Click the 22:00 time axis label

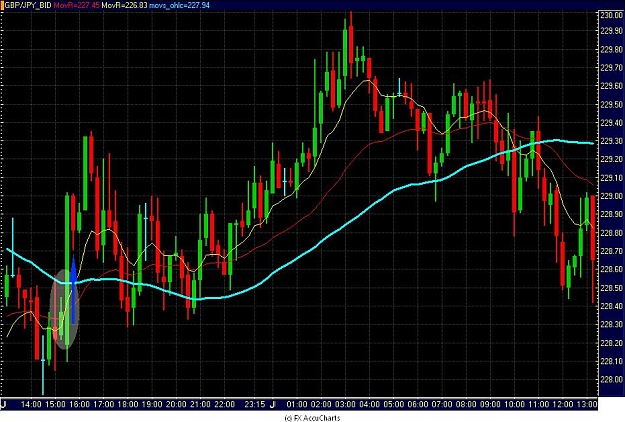click(225, 404)
